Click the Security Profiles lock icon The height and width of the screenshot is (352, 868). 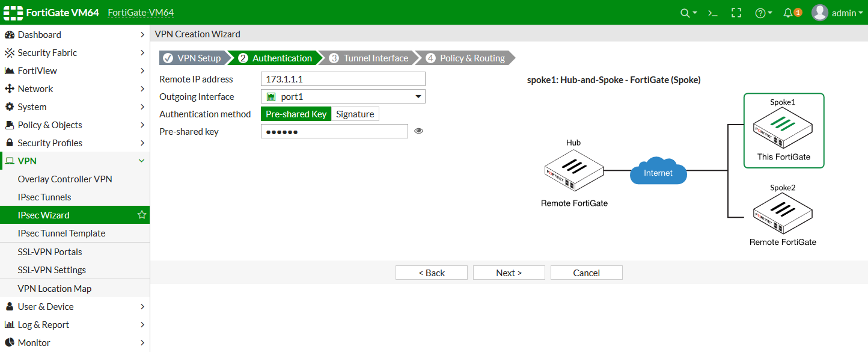[9, 143]
